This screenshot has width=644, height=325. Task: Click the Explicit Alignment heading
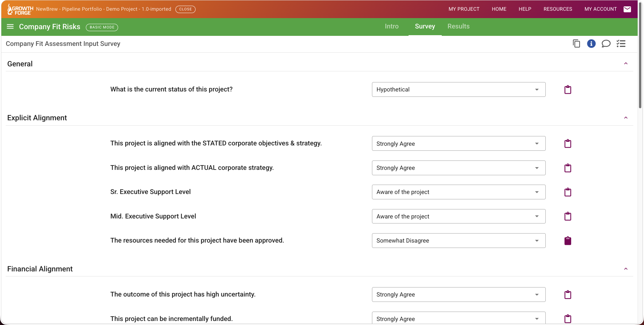point(37,118)
